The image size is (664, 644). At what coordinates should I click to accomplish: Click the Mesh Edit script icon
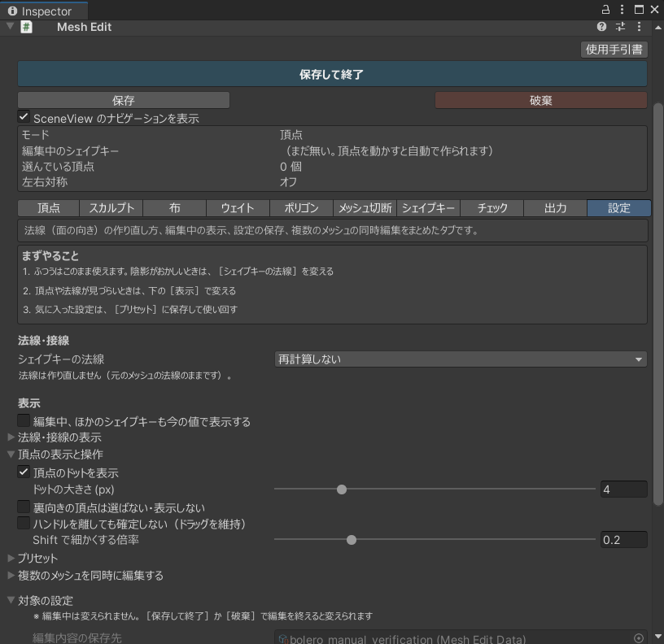tap(26, 27)
